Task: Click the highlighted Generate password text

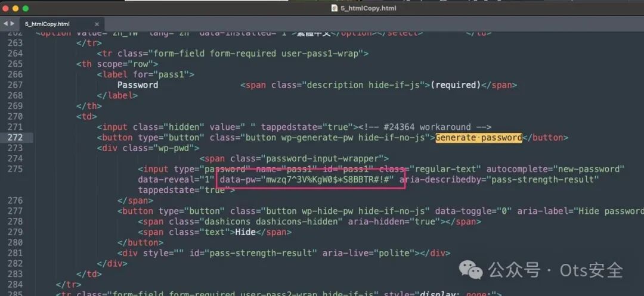Action: [x=478, y=138]
